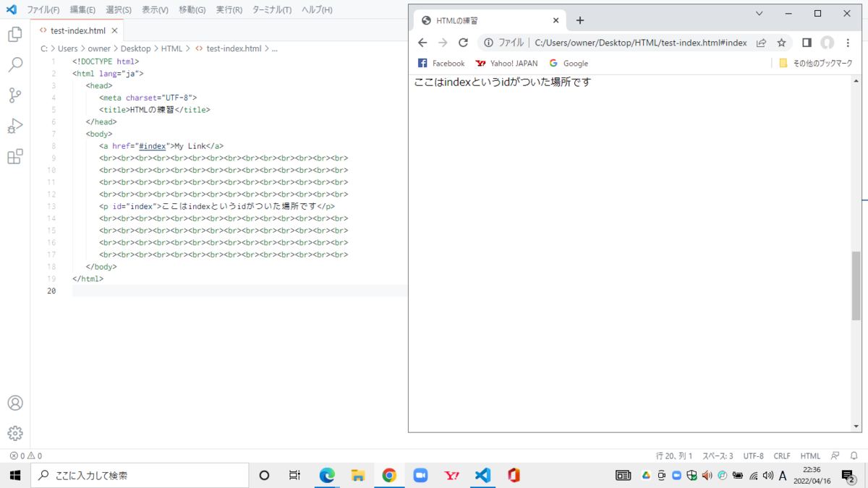The width and height of the screenshot is (868, 488).
Task: Click the feedback icon in status bar
Action: coord(835,456)
